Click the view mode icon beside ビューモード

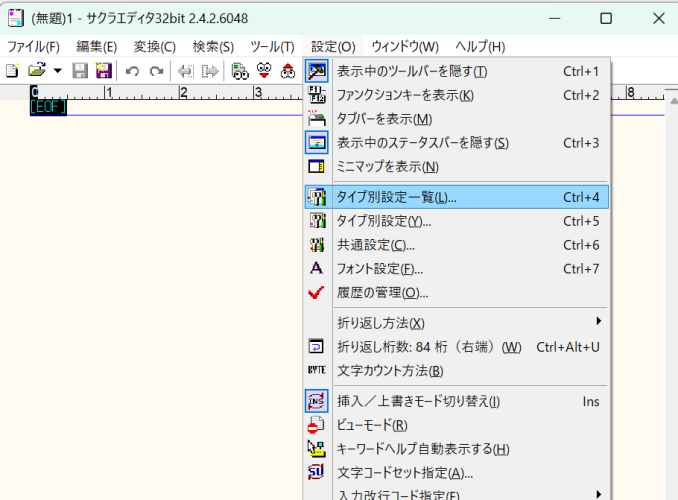click(316, 425)
